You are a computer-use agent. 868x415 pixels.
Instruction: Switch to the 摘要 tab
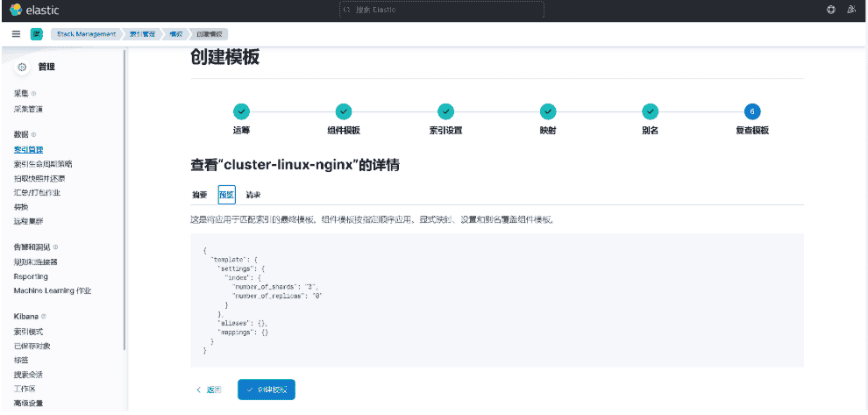point(199,195)
